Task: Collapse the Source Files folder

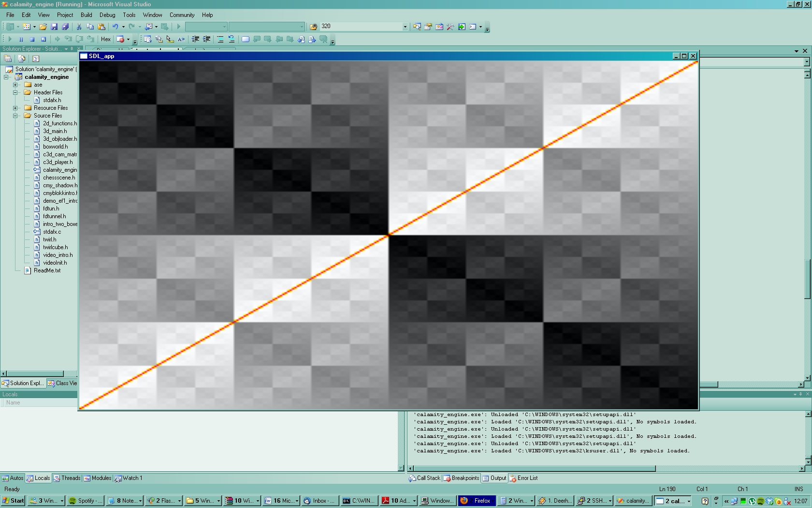Action: coord(15,116)
